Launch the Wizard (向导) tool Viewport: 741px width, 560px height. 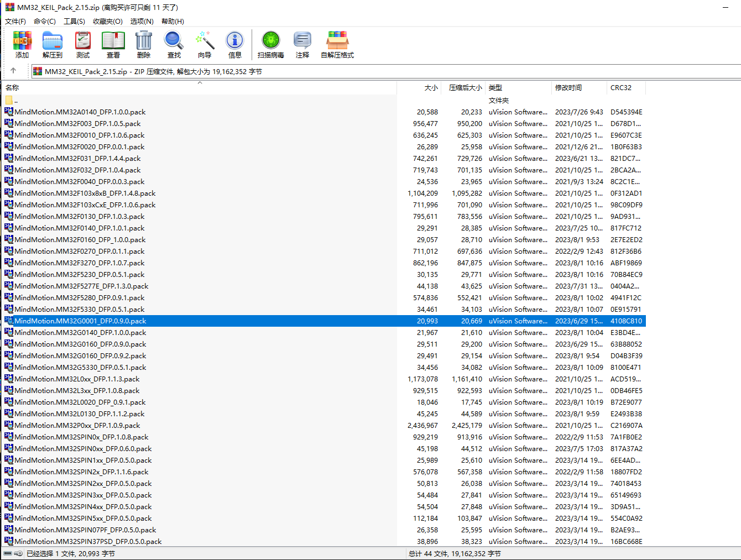[205, 45]
